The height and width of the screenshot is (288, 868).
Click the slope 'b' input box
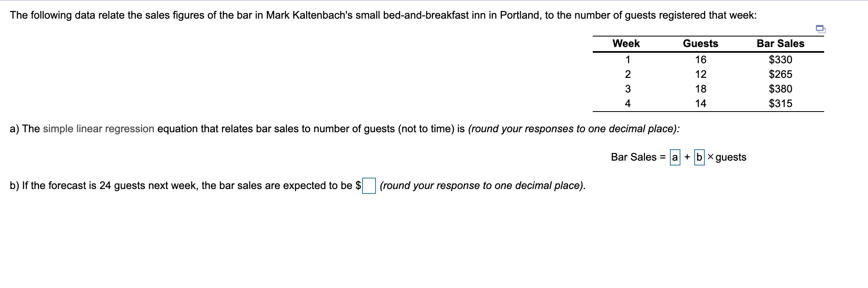699,157
